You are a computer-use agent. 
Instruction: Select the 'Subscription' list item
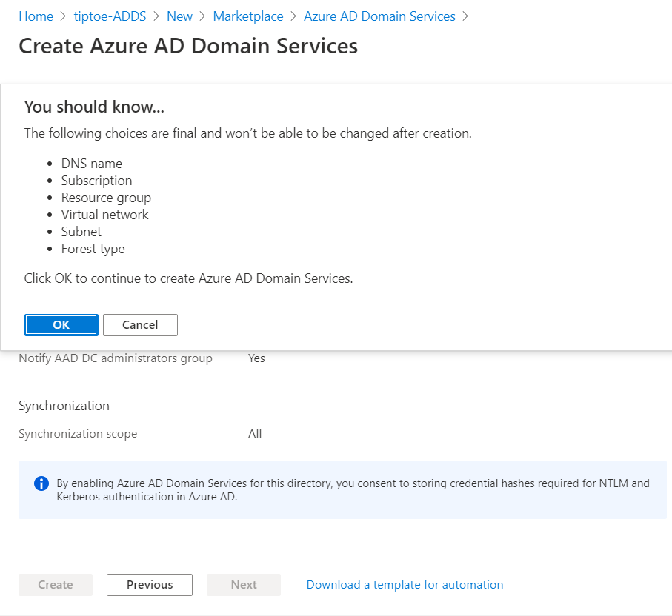coord(97,181)
